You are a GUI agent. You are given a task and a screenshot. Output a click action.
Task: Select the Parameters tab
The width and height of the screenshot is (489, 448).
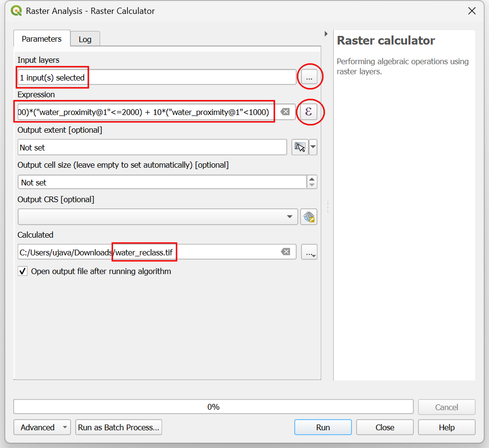point(42,39)
